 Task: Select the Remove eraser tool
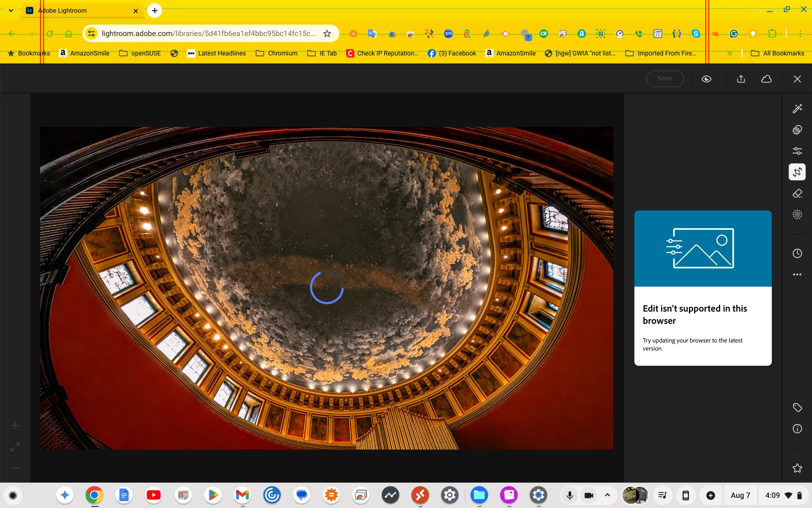(x=797, y=193)
